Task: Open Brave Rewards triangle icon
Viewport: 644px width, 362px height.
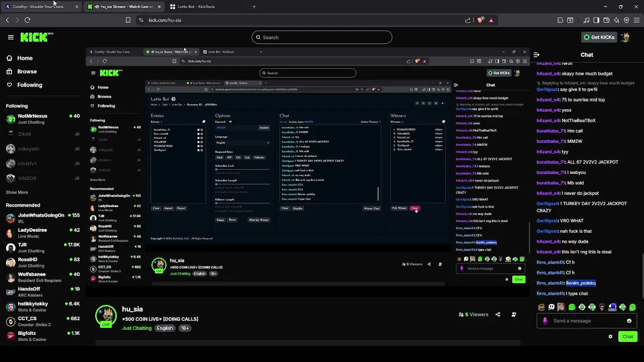Action: tap(491, 20)
